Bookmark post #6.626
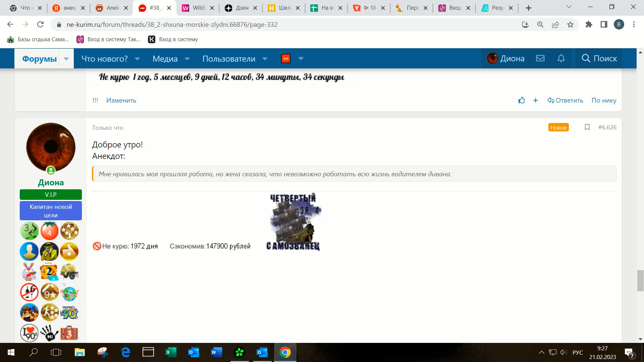 [x=587, y=127]
